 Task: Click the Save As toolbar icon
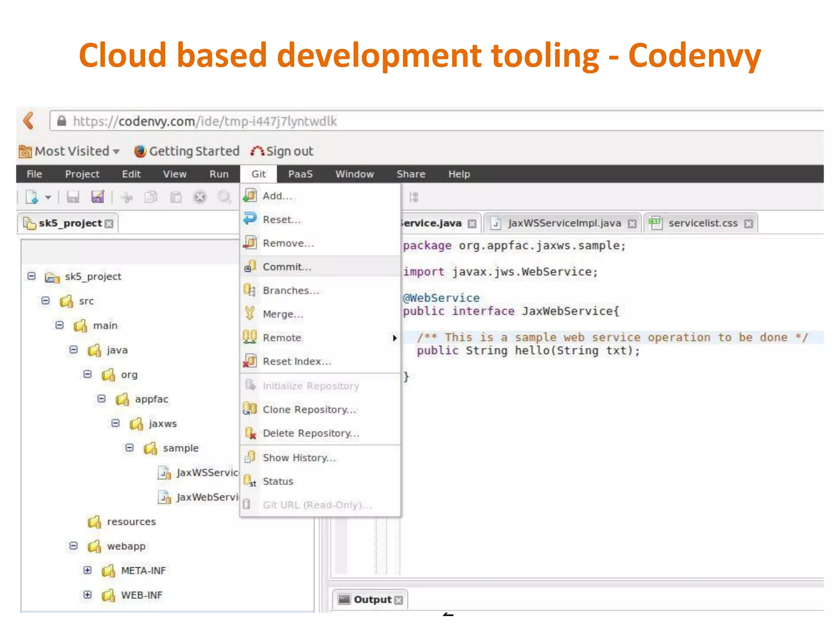tap(98, 197)
